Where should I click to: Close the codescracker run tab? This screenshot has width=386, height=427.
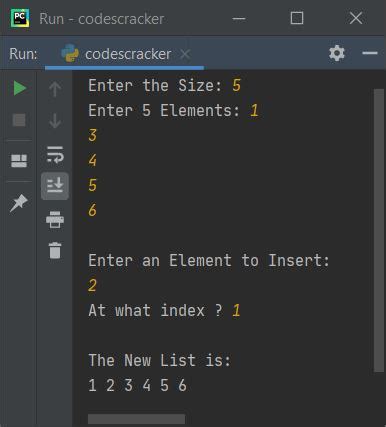(185, 54)
